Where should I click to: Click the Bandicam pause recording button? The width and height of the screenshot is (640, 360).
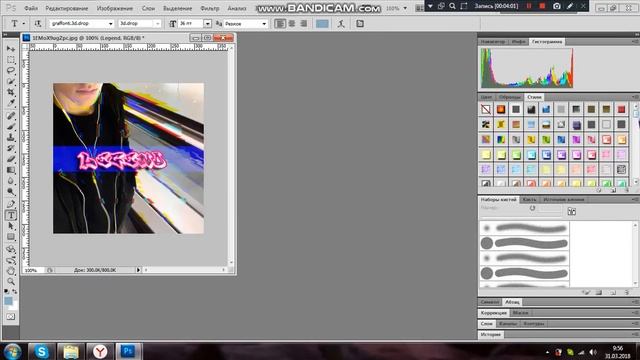coord(529,6)
